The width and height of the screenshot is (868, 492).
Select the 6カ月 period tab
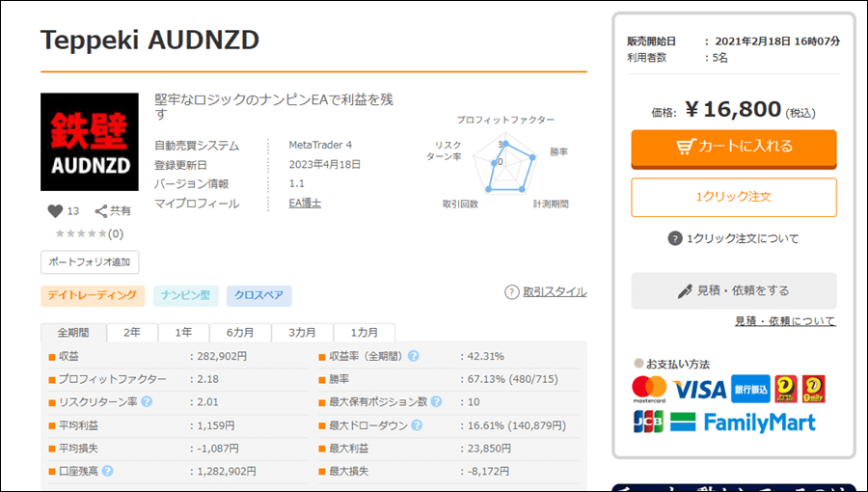[240, 332]
